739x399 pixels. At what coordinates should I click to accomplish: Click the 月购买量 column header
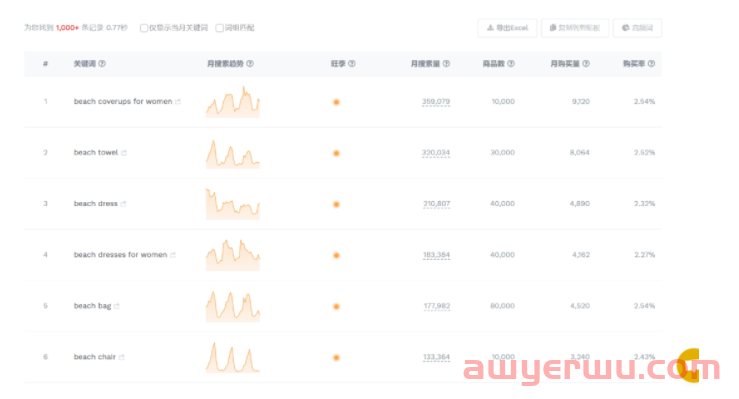tap(565, 64)
